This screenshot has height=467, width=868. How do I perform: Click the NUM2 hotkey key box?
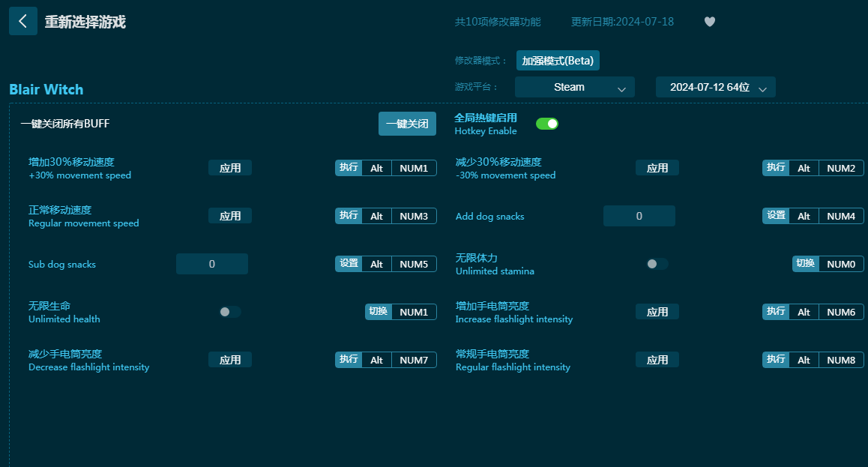click(841, 168)
